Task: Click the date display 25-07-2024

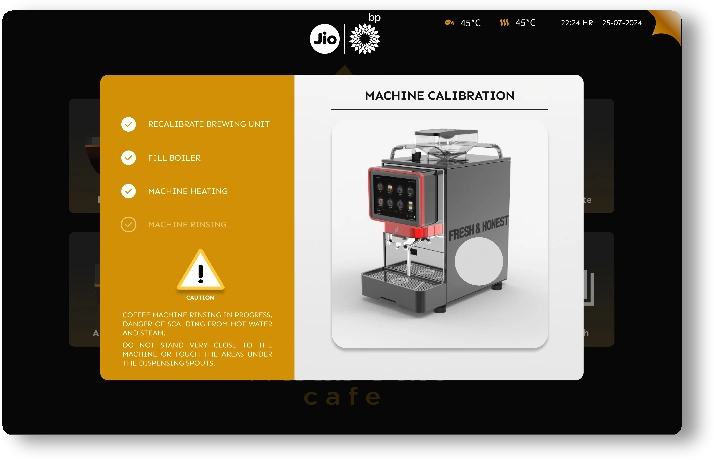Action: coord(621,22)
